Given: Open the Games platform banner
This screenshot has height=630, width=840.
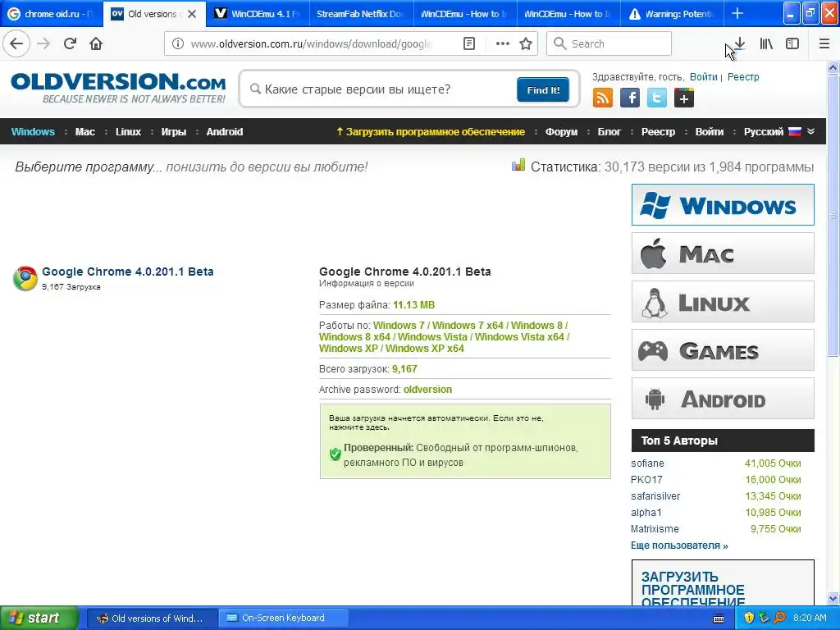Looking at the screenshot, I should click(x=723, y=349).
